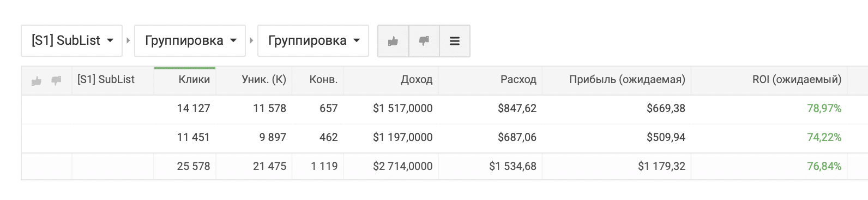Viewport: 868px width, 200px height.
Task: Expand the first Группировка dropdown
Action: pyautogui.click(x=190, y=41)
